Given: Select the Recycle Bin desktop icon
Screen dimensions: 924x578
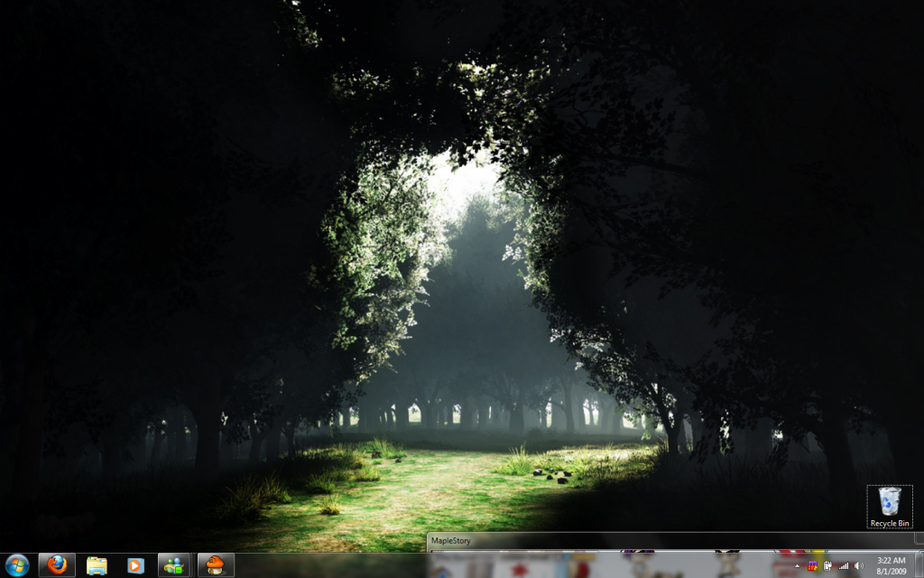Looking at the screenshot, I should [x=889, y=507].
